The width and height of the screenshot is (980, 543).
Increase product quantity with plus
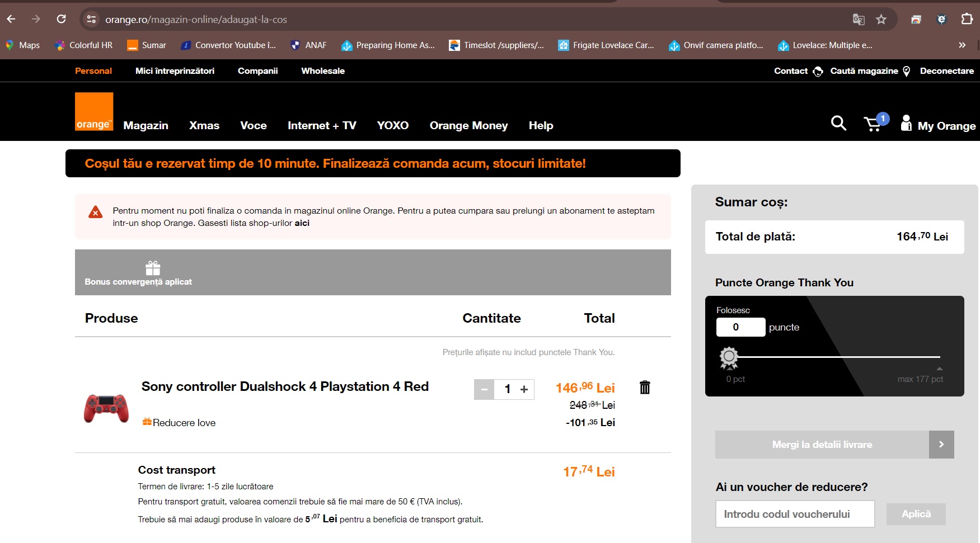[x=524, y=389]
